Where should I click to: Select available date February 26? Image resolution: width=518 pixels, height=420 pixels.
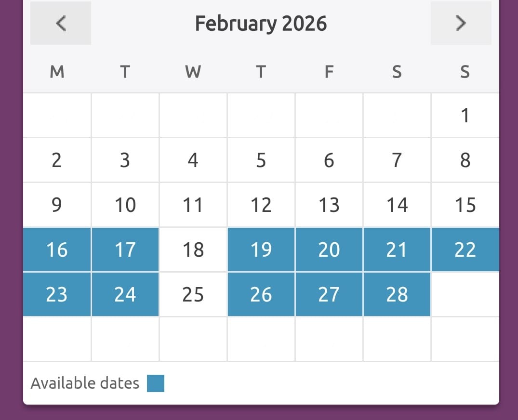261,294
